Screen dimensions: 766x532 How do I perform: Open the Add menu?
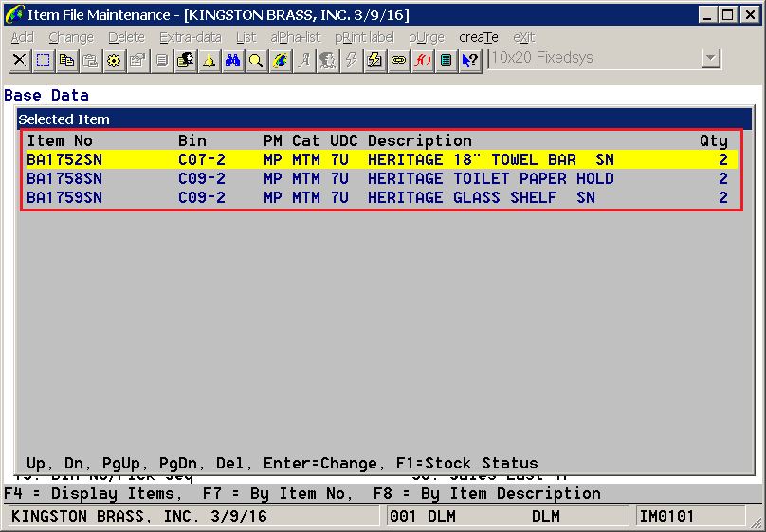click(x=23, y=38)
